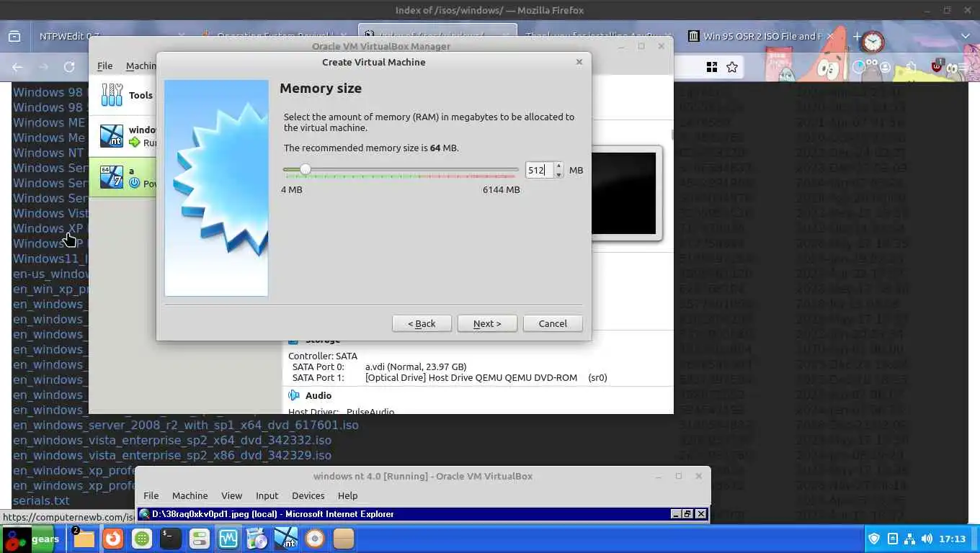Click the VM preview thumbnail
Viewport: 980px width, 553px height.
point(624,193)
